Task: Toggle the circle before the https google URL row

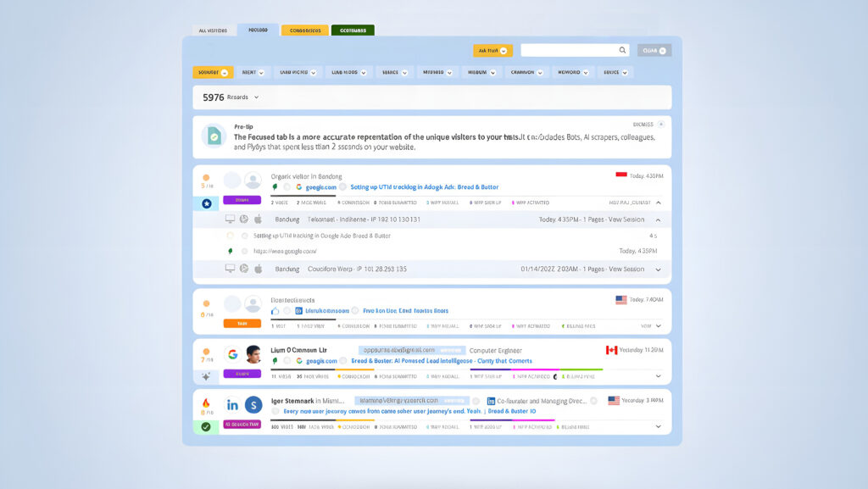Action: click(x=244, y=252)
